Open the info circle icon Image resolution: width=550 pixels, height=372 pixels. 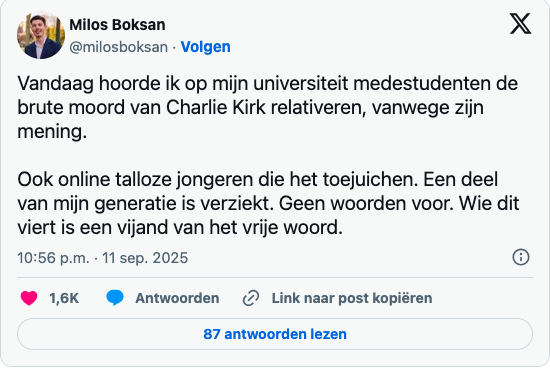[x=521, y=257]
